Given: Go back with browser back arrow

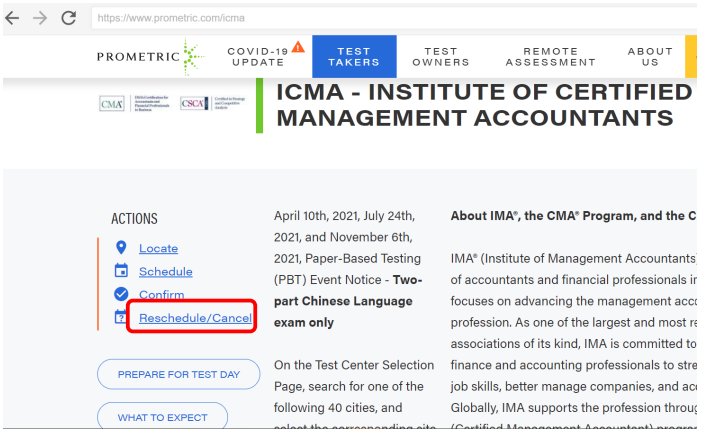Looking at the screenshot, I should 12,18.
